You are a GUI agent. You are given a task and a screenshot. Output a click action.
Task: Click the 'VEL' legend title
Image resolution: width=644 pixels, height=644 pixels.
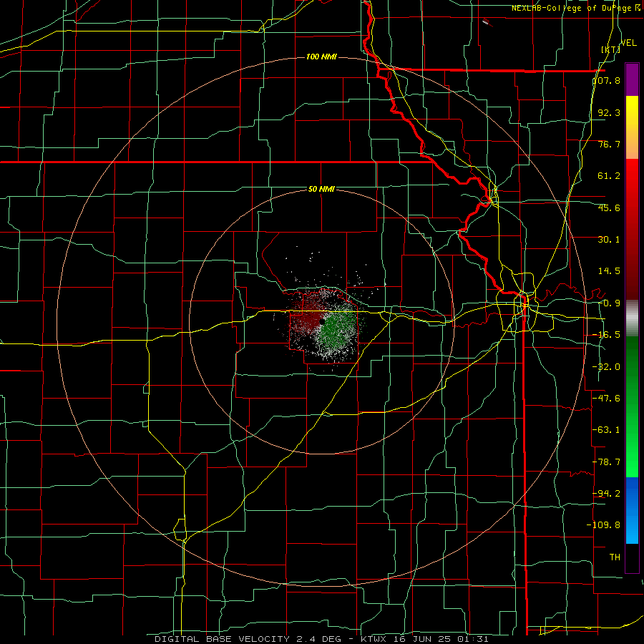point(629,43)
